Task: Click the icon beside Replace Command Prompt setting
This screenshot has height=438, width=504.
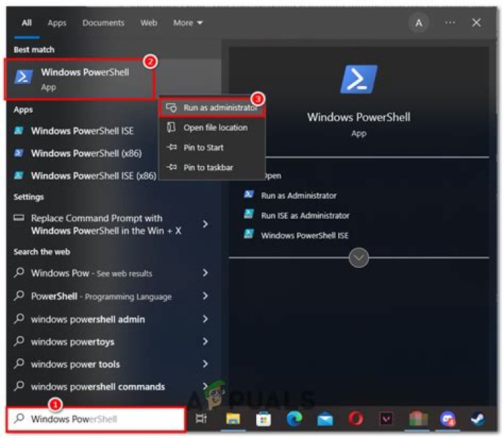Action: point(19,218)
